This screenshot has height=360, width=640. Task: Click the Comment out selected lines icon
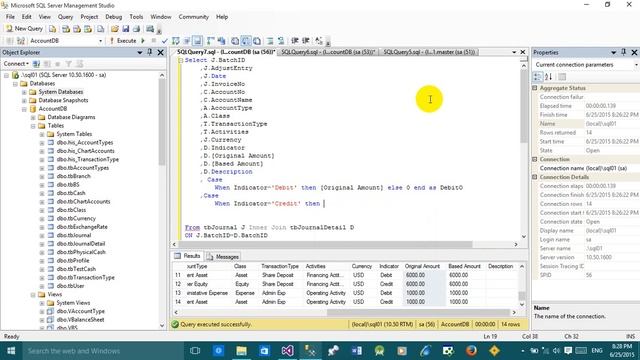click(270, 41)
